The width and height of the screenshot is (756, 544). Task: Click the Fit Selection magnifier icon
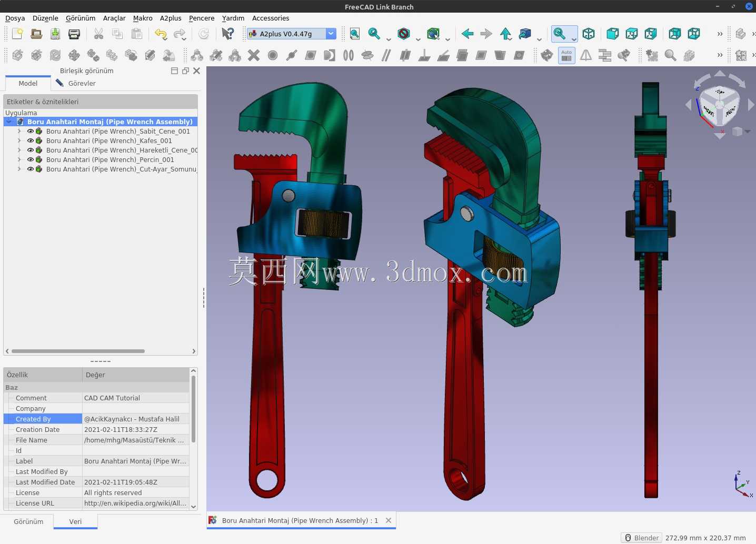[374, 34]
